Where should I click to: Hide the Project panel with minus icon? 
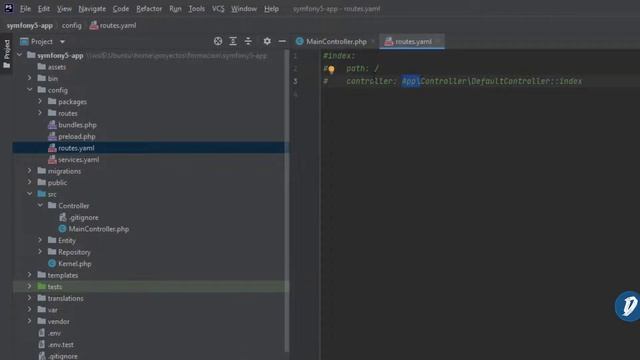click(282, 41)
